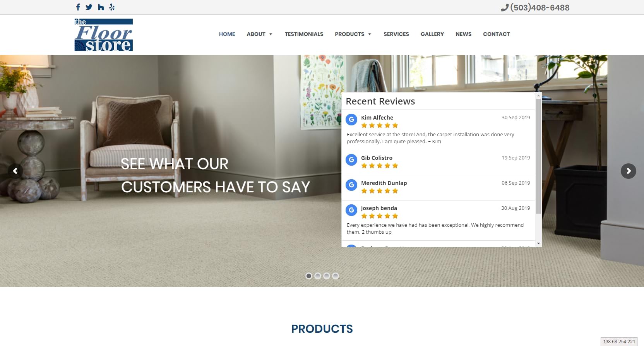Open the Gallery menu item
644x346 pixels.
coord(432,34)
